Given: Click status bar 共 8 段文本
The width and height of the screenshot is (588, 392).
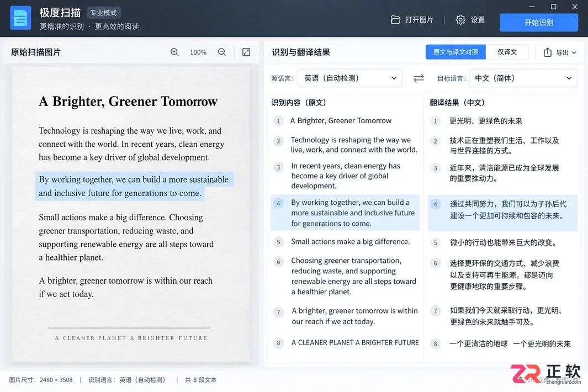Looking at the screenshot, I should pos(200,380).
